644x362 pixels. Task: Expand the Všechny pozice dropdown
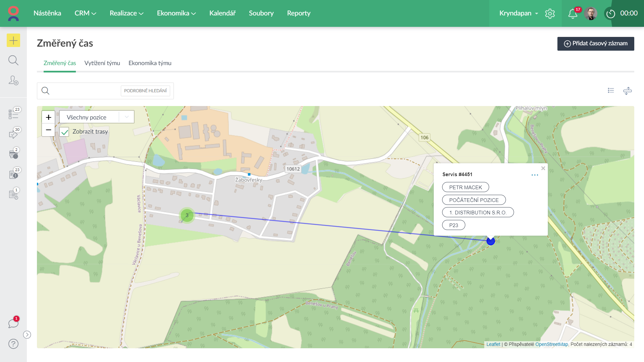click(x=127, y=117)
